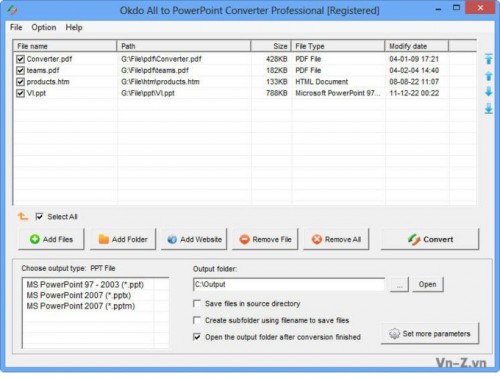Image resolution: width=500 pixels, height=379 pixels.
Task: Start conversion with the Convert button
Action: tap(430, 239)
